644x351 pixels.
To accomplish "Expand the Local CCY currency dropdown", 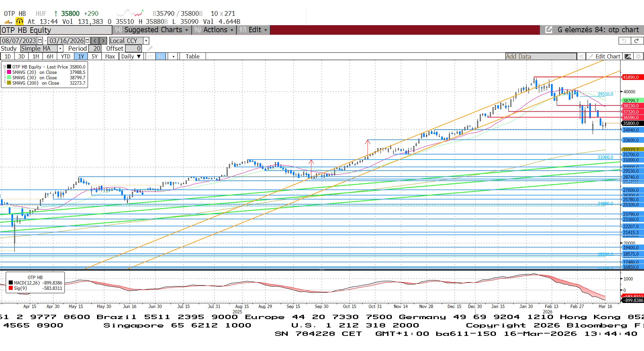I will pos(146,41).
